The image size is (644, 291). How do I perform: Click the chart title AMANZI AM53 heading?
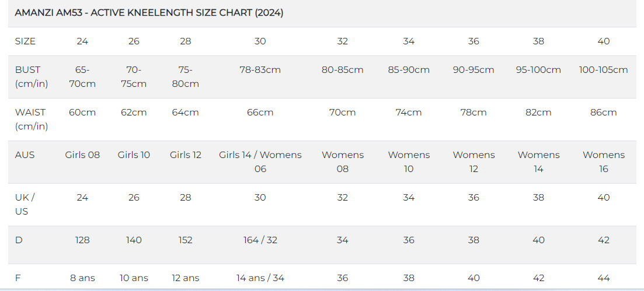(x=149, y=13)
